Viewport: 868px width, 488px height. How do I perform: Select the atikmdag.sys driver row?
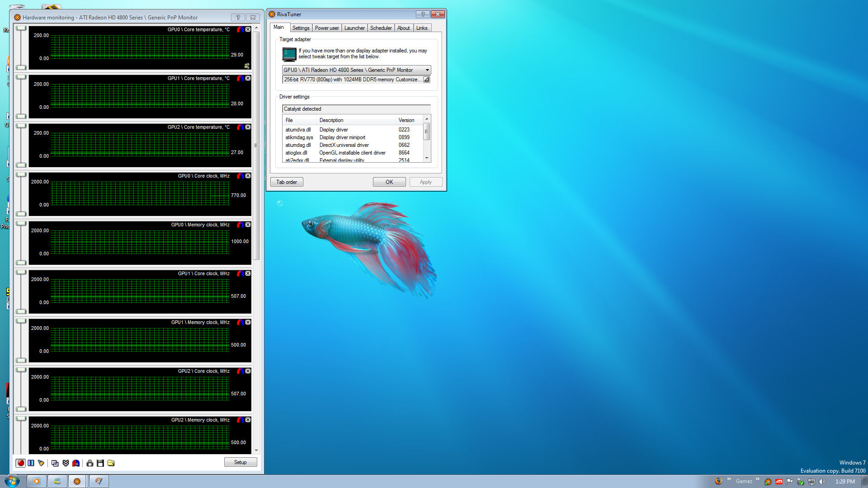pos(353,137)
